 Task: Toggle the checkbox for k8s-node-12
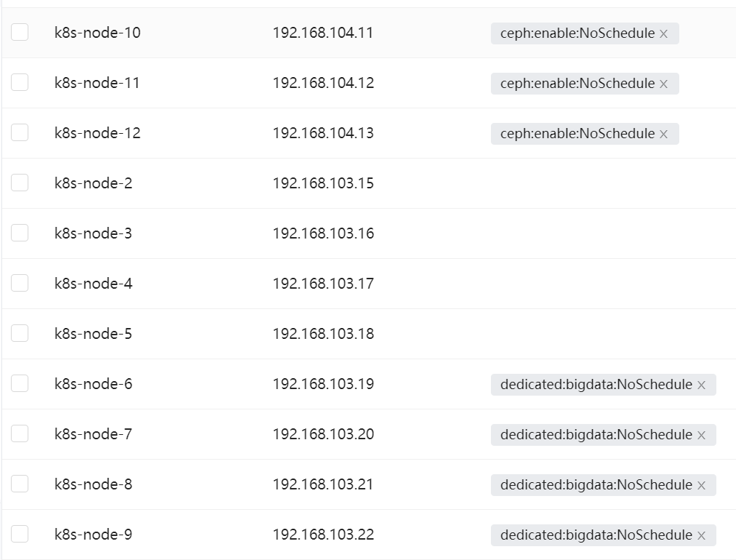point(20,132)
